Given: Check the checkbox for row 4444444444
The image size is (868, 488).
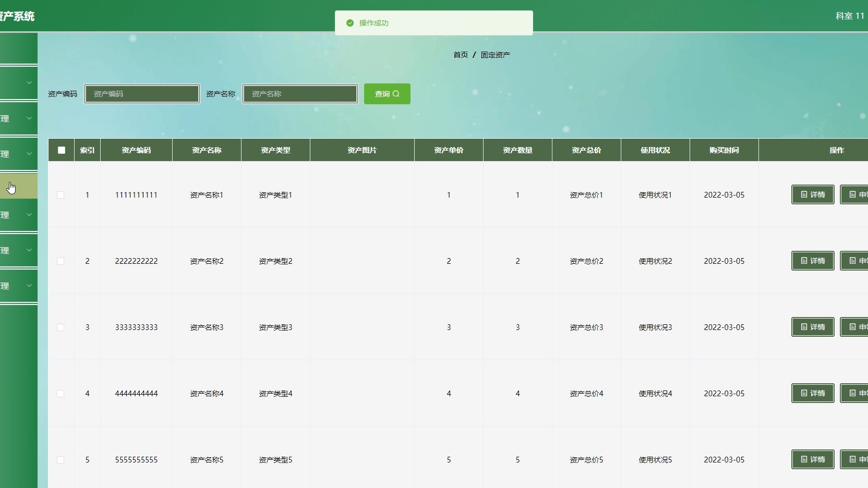Looking at the screenshot, I should [x=61, y=394].
